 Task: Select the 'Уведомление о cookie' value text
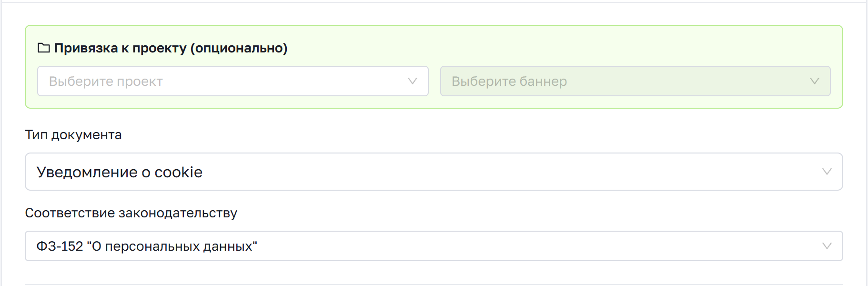point(120,172)
